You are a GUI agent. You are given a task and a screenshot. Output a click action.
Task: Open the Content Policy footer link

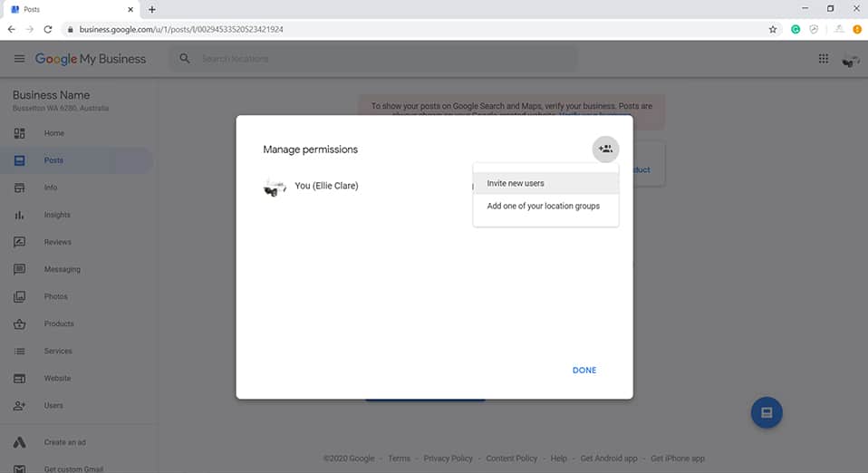(x=512, y=459)
